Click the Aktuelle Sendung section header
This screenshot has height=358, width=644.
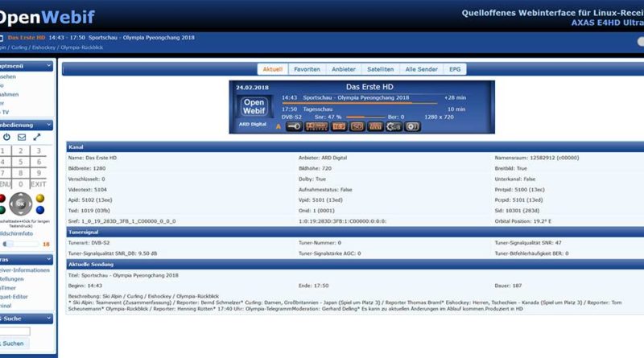pyautogui.click(x=355, y=265)
